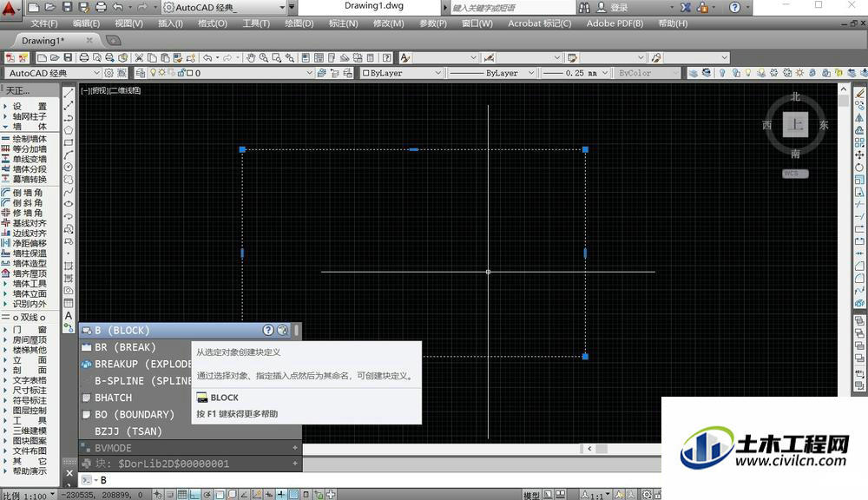Viewport: 868px width, 500px height.
Task: Click the Cut scissors icon
Action: [139, 57]
